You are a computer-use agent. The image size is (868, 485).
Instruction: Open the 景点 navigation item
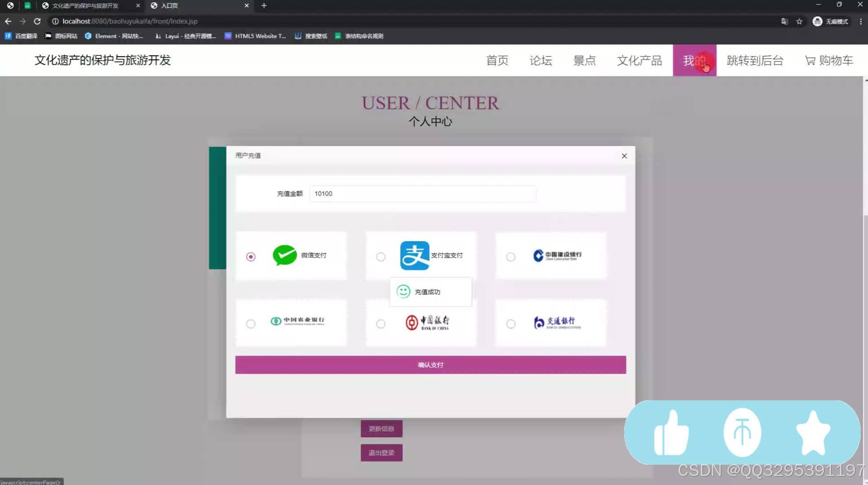584,60
